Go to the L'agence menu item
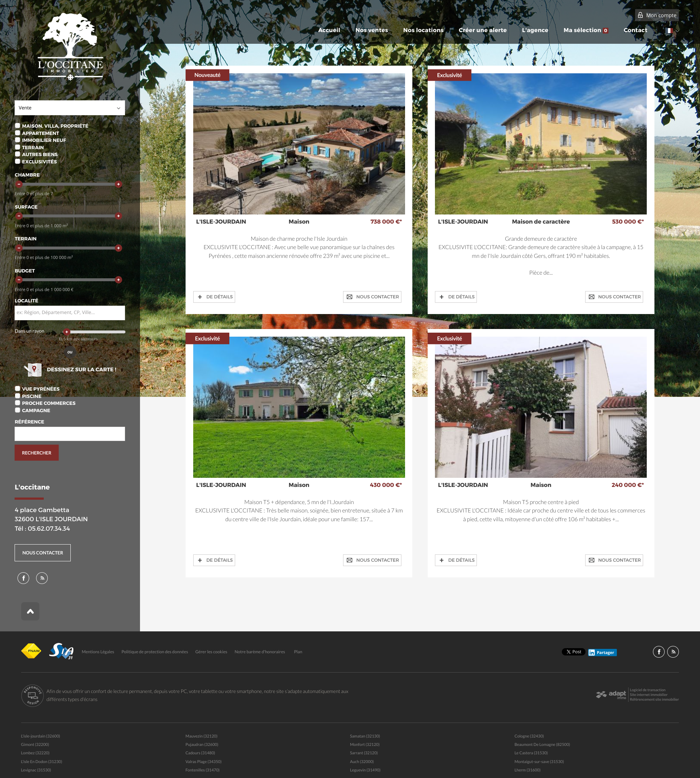 click(534, 30)
